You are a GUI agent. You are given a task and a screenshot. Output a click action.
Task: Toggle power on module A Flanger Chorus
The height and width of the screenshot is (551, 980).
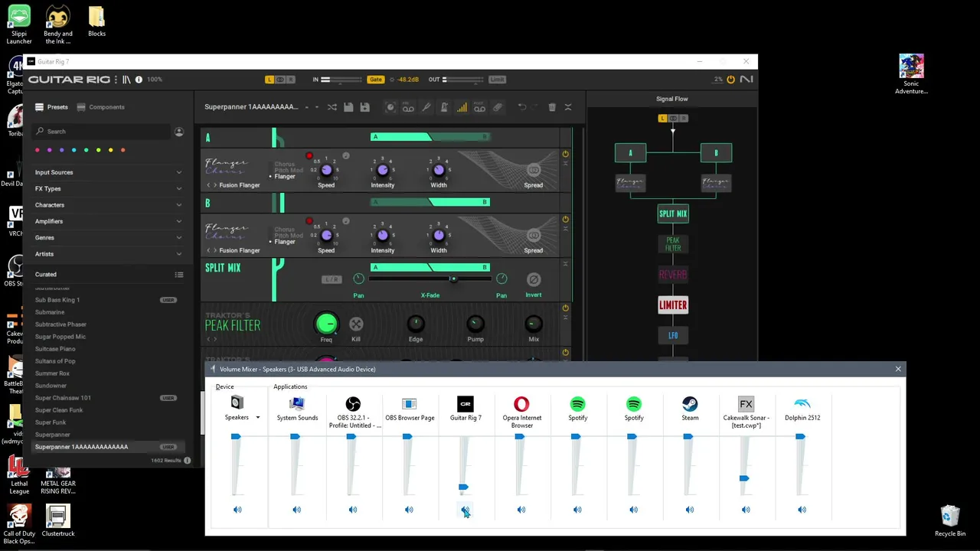pyautogui.click(x=565, y=154)
